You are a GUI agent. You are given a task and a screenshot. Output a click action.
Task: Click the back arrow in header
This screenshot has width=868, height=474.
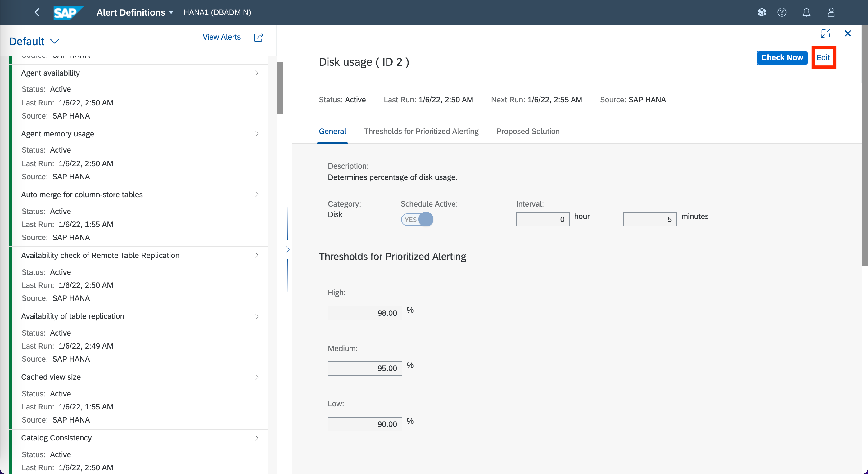[x=37, y=12]
